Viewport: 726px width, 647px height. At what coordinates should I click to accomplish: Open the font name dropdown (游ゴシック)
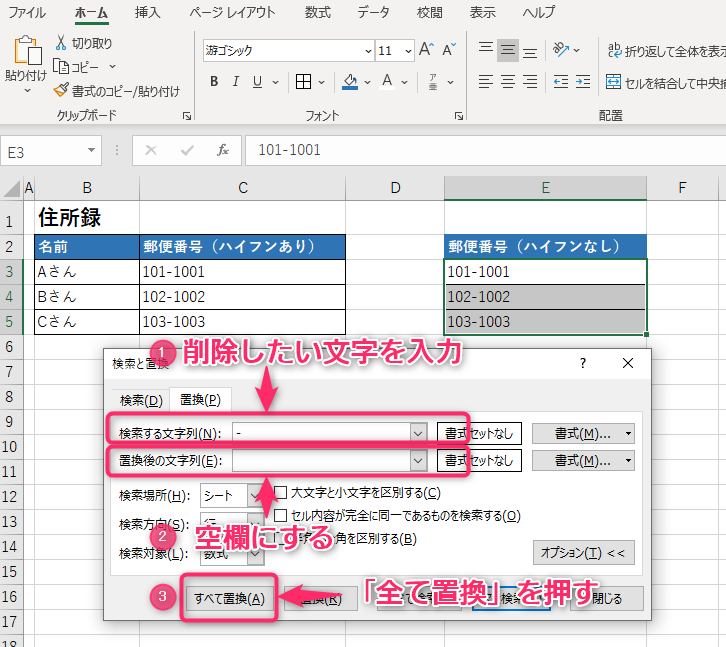(x=366, y=51)
